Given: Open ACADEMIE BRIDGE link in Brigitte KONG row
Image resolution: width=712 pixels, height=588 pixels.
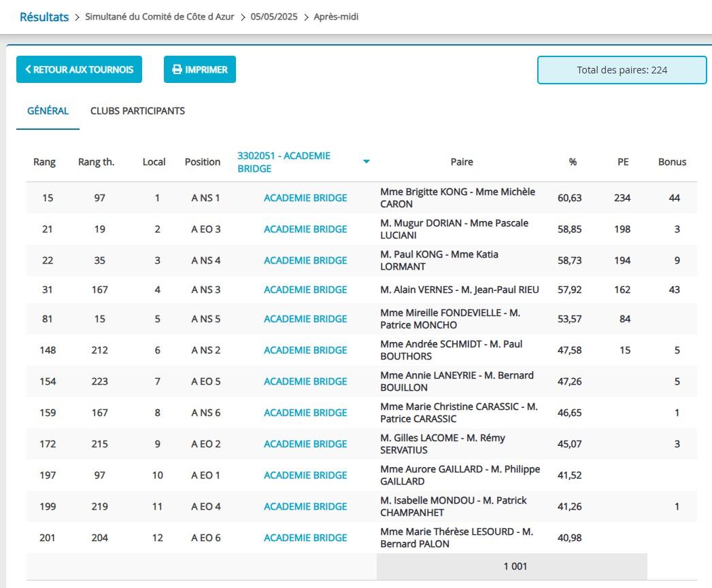Looking at the screenshot, I should (305, 198).
